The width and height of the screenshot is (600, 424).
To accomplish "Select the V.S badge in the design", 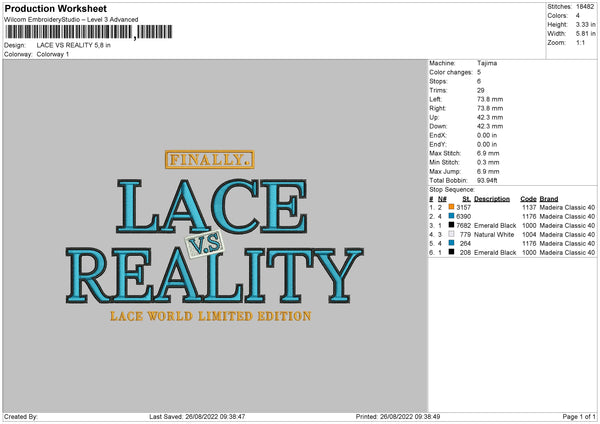I will coord(205,244).
